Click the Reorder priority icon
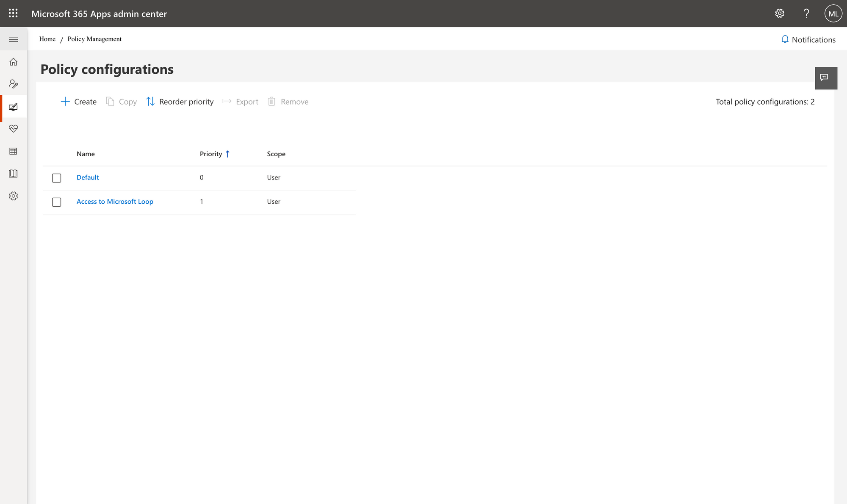 pyautogui.click(x=150, y=101)
